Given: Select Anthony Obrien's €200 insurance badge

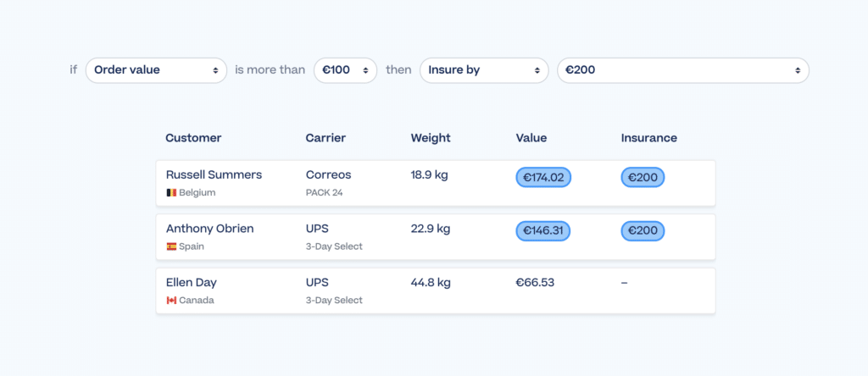Looking at the screenshot, I should pyautogui.click(x=643, y=231).
